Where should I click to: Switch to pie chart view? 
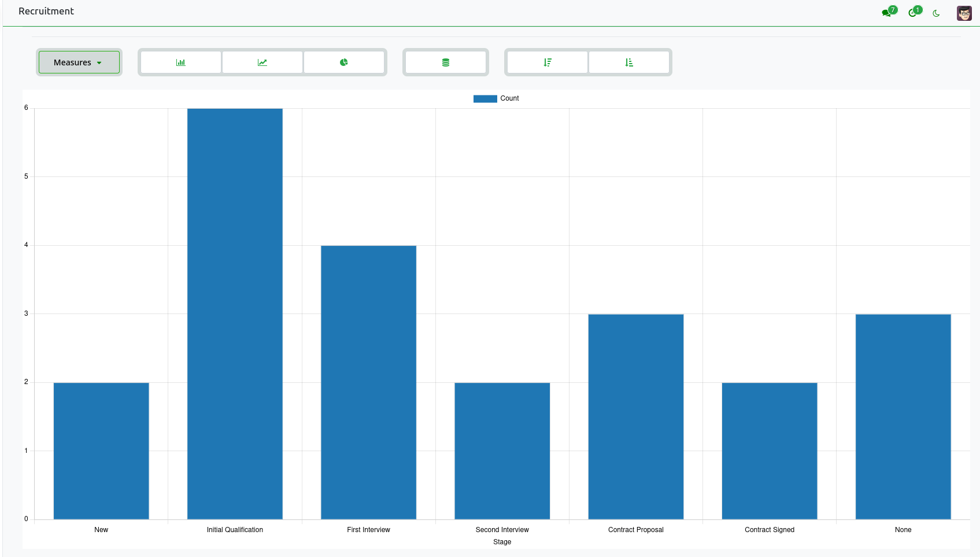click(x=344, y=62)
